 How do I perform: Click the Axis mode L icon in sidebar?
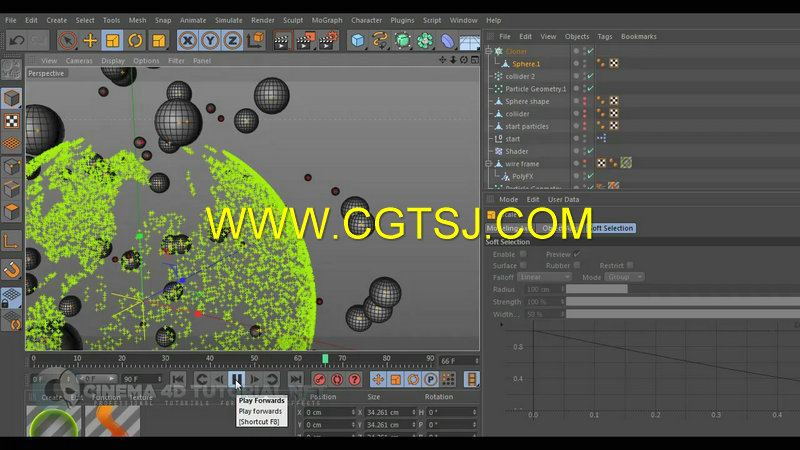[11, 241]
